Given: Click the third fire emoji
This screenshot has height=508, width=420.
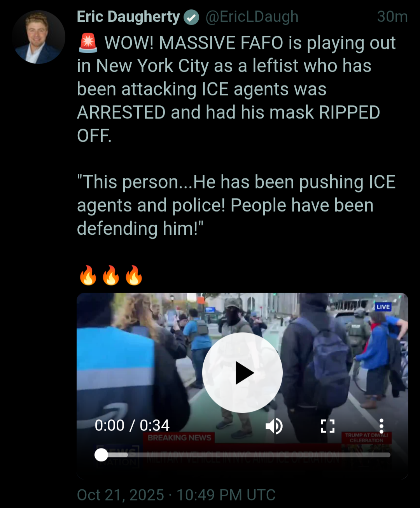Looking at the screenshot, I should click(134, 275).
